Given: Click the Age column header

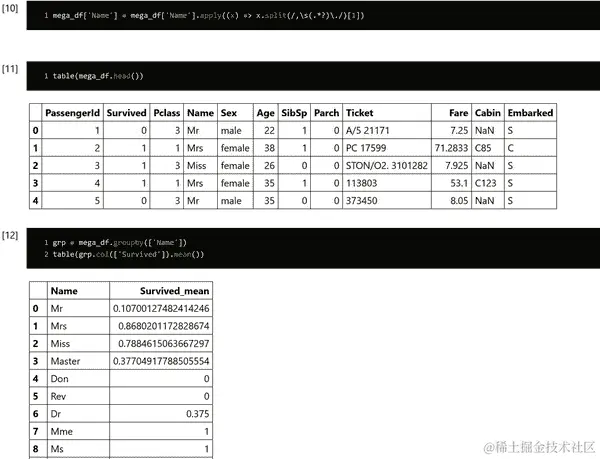Looking at the screenshot, I should pyautogui.click(x=266, y=113).
